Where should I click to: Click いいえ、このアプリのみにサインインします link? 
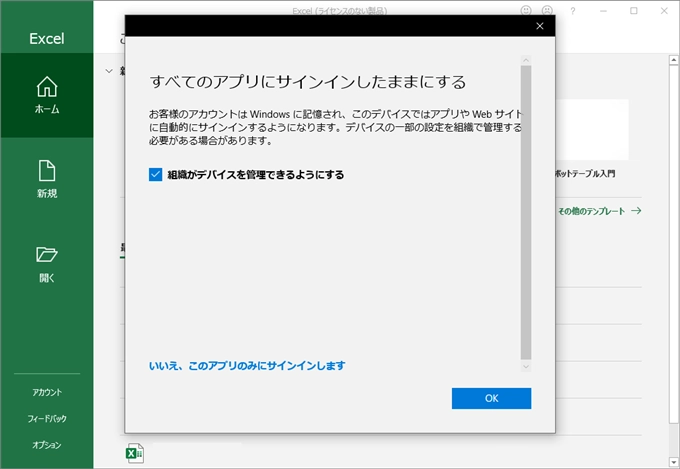click(x=247, y=366)
